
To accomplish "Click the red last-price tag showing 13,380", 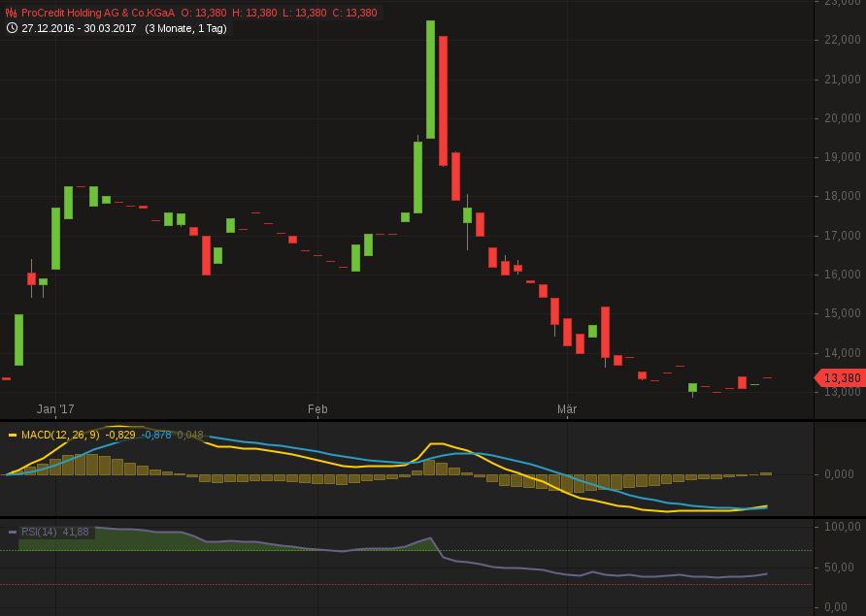I will (x=839, y=377).
